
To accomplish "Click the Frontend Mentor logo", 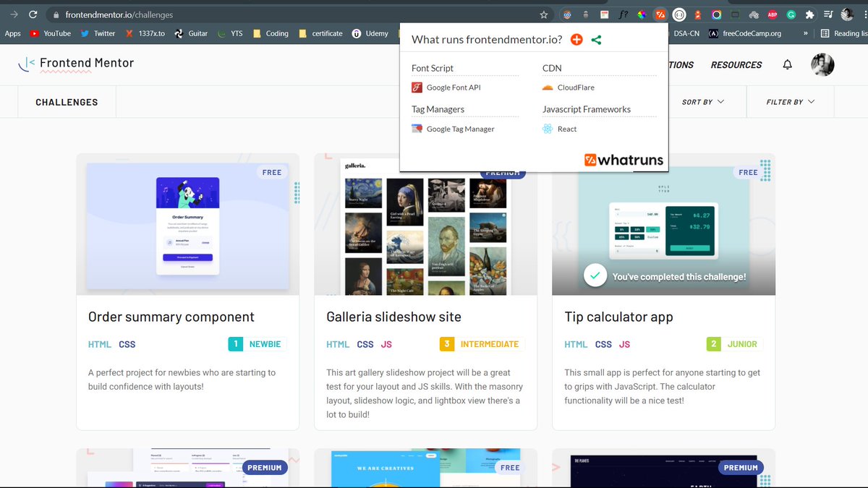I will (76, 64).
